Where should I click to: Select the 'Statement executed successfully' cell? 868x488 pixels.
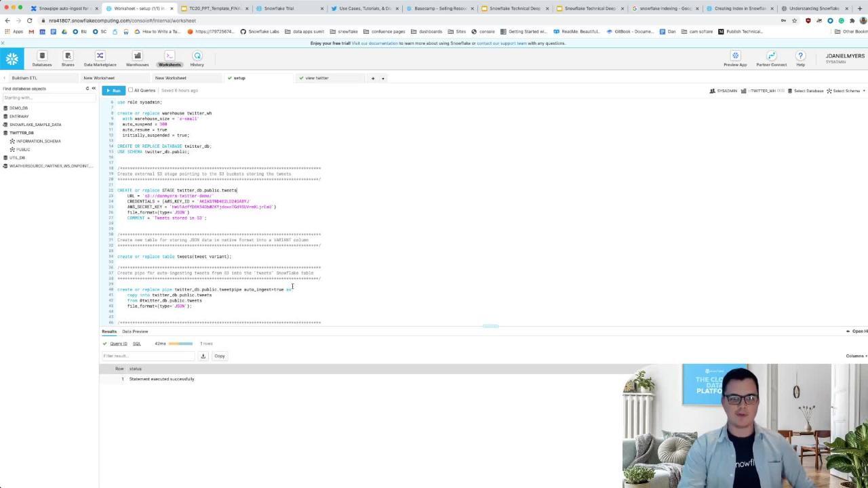(161, 379)
